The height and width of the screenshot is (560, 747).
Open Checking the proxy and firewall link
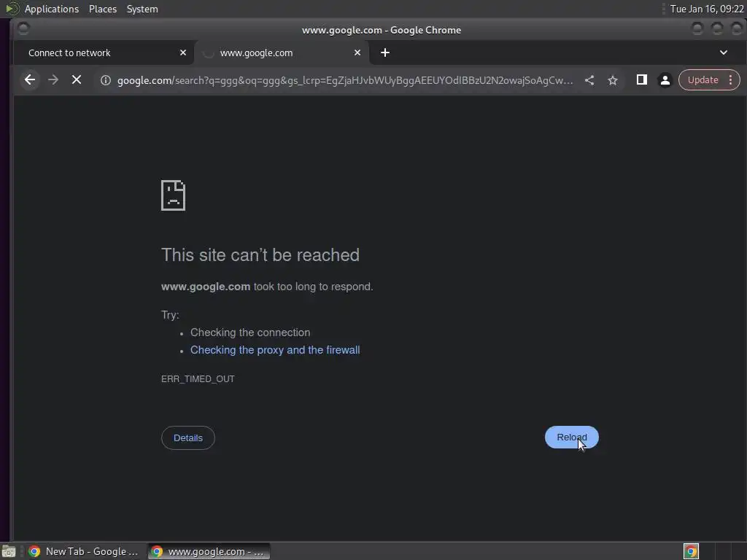pos(275,350)
